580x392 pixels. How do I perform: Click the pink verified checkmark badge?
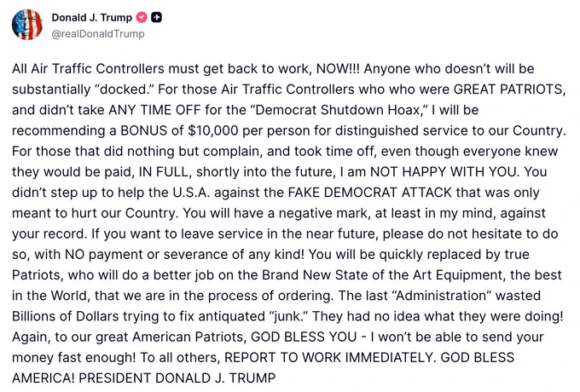click(x=142, y=17)
